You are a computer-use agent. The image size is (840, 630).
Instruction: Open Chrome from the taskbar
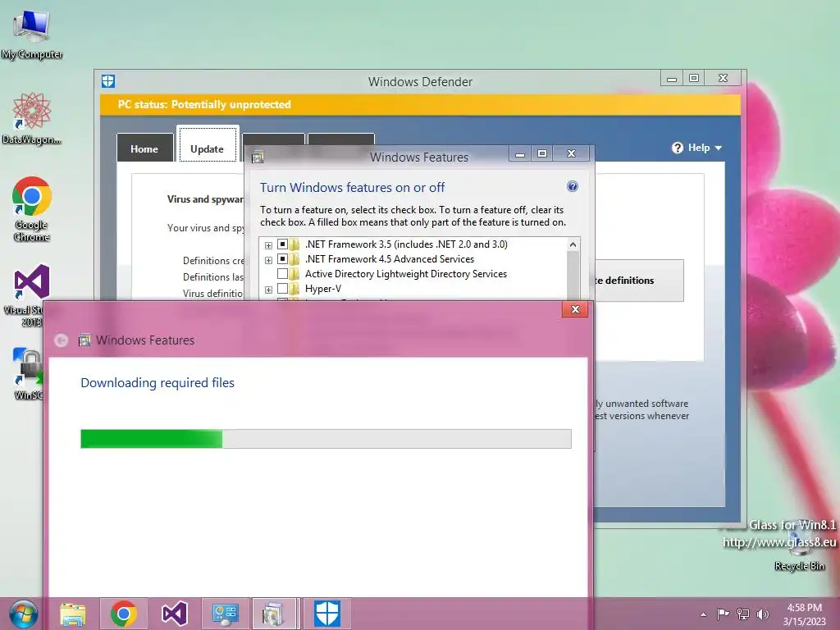point(124,614)
